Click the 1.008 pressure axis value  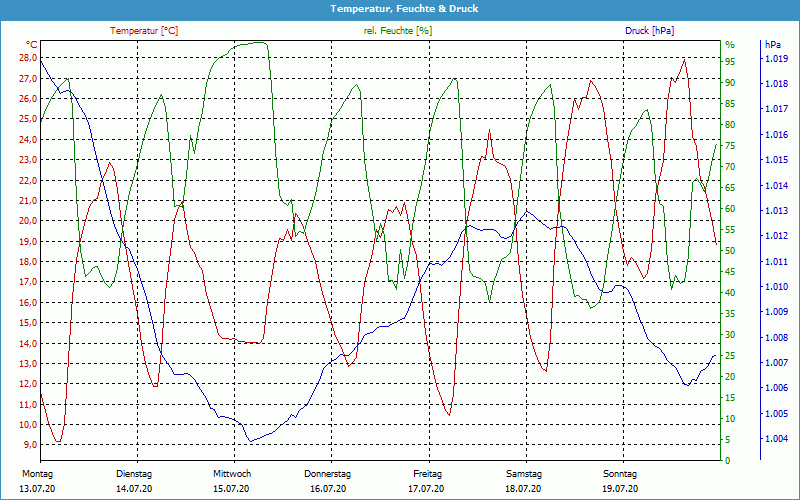click(x=776, y=338)
